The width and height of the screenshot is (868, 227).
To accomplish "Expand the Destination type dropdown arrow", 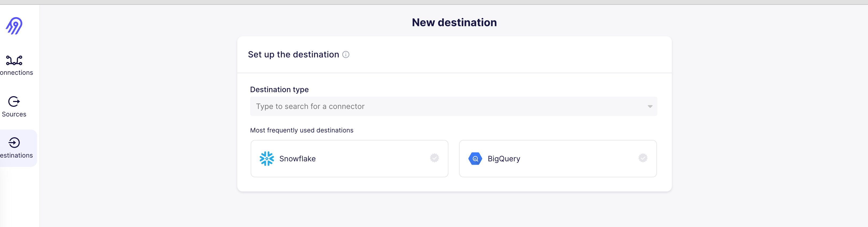I will [x=650, y=107].
